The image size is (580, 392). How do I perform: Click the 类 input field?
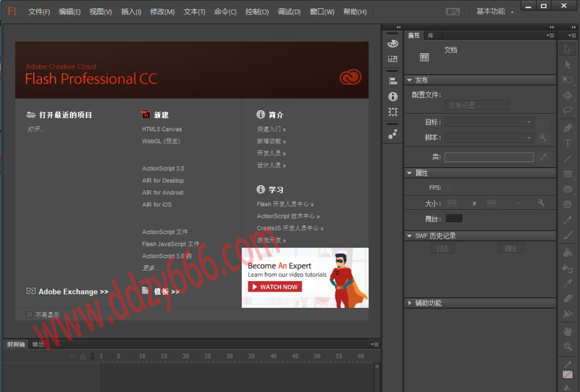(x=489, y=157)
